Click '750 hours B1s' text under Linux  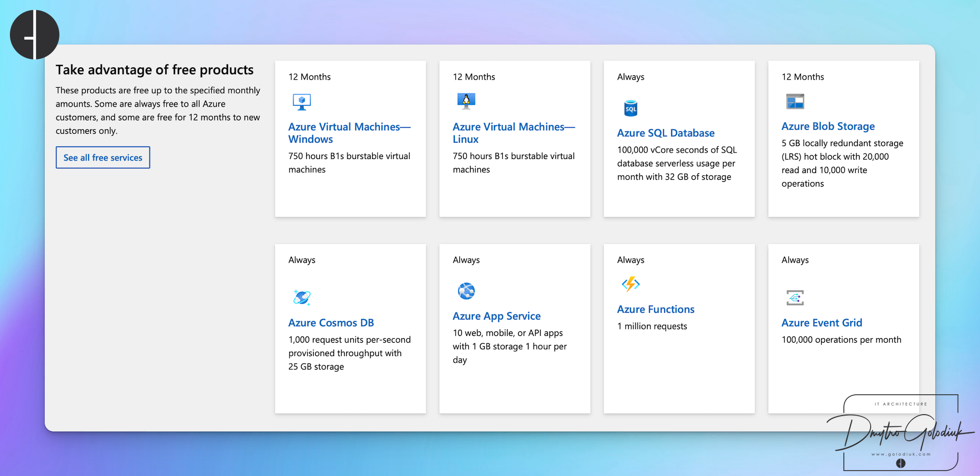pyautogui.click(x=514, y=162)
